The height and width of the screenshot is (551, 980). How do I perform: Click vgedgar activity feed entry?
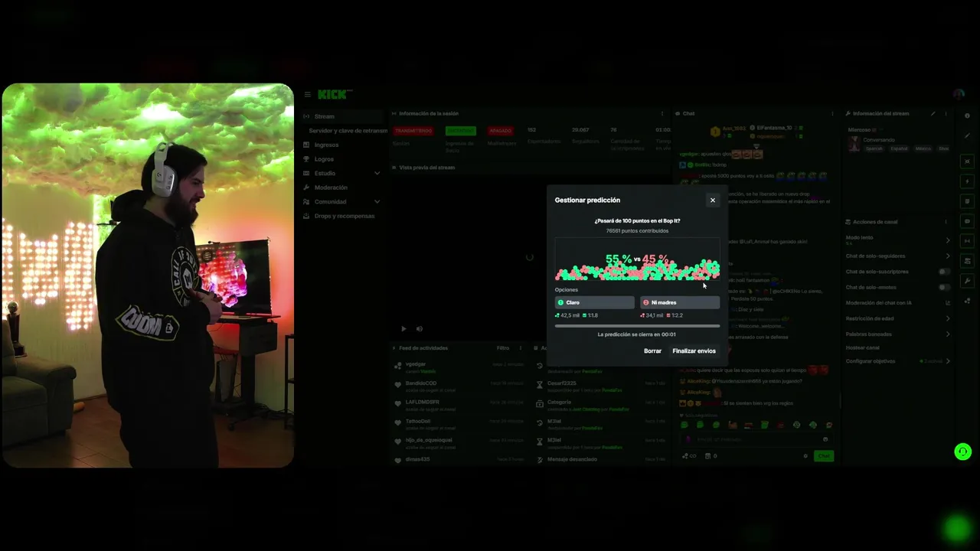459,367
